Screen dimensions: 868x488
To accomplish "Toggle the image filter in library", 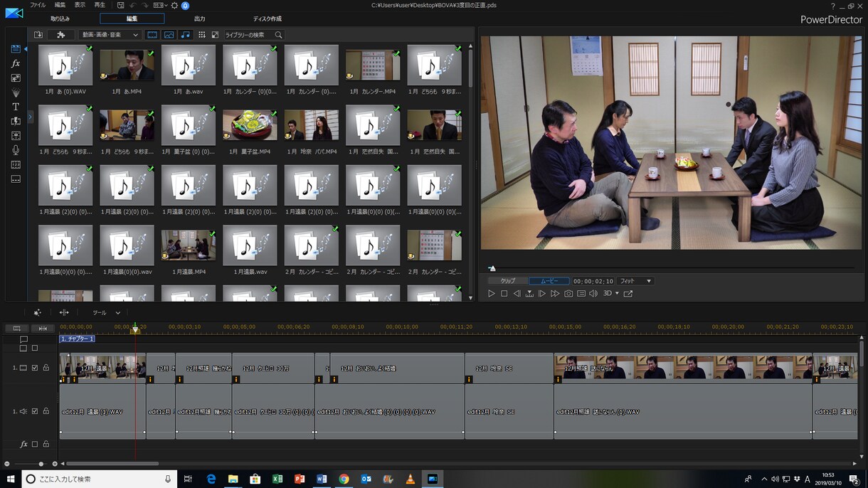I will click(x=169, y=34).
